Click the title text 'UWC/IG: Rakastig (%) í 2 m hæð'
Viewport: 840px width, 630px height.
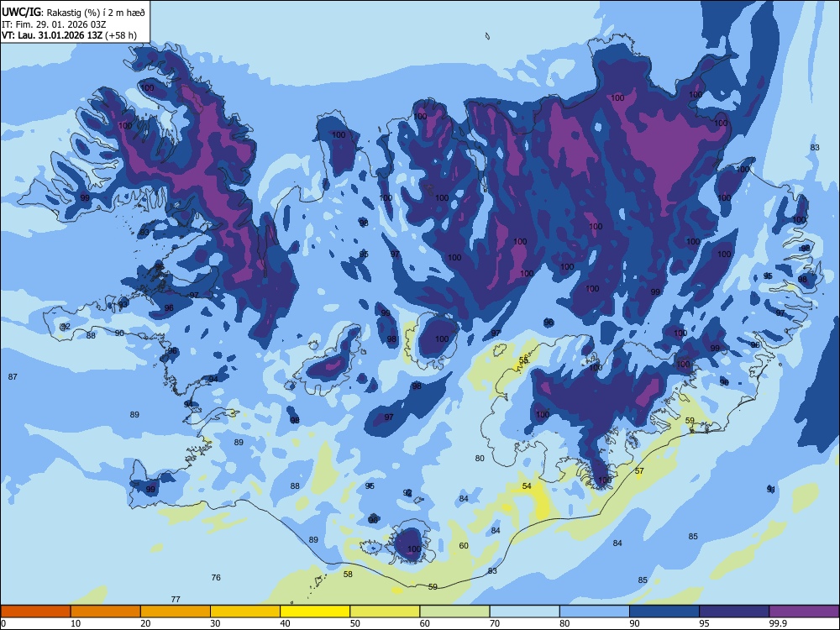(73, 12)
